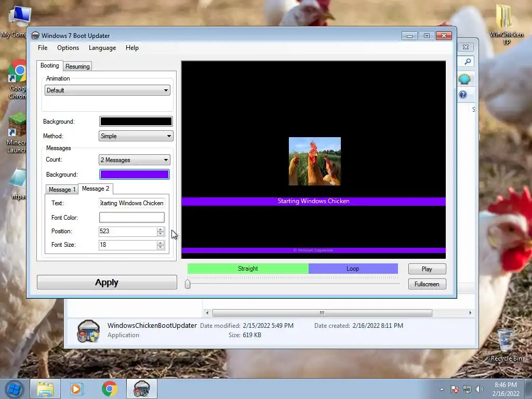Click the Position value field
The height and width of the screenshot is (399, 532).
(x=127, y=231)
